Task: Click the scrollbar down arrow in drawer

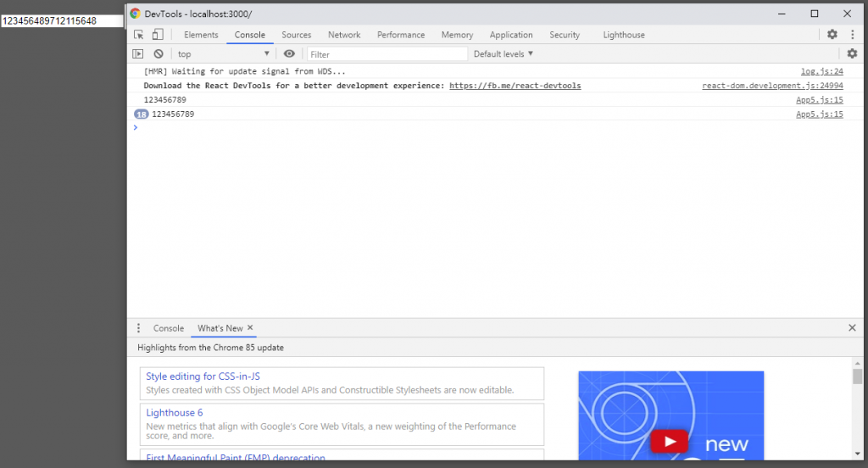Action: (858, 454)
